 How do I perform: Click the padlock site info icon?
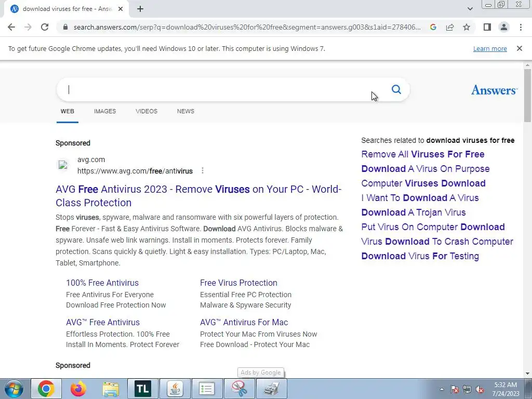point(65,27)
